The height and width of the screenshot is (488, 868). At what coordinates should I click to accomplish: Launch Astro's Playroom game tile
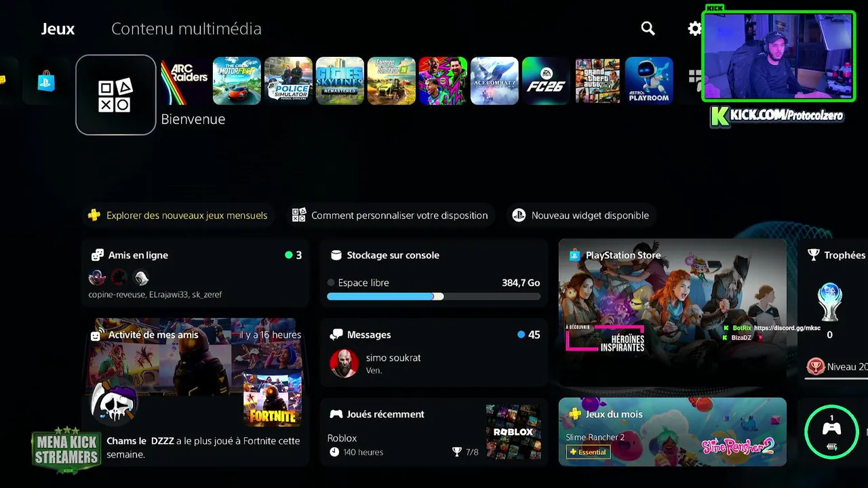click(649, 81)
